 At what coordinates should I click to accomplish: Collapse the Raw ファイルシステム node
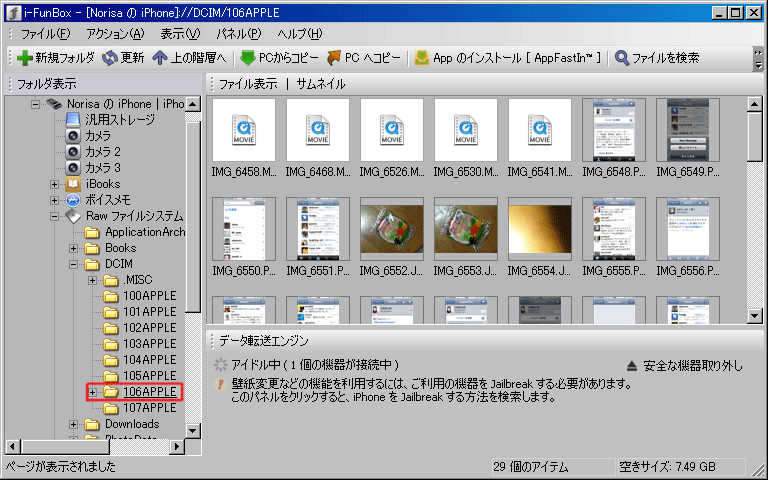tap(54, 216)
